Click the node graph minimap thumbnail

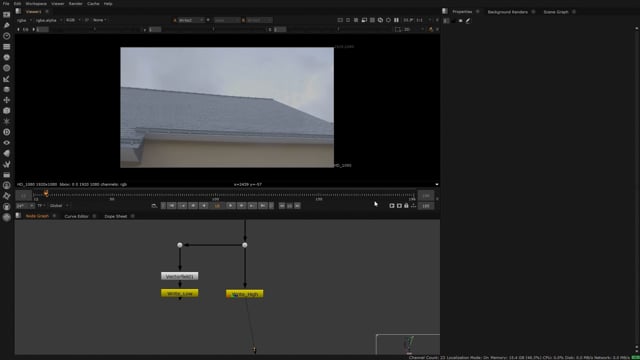(x=408, y=344)
